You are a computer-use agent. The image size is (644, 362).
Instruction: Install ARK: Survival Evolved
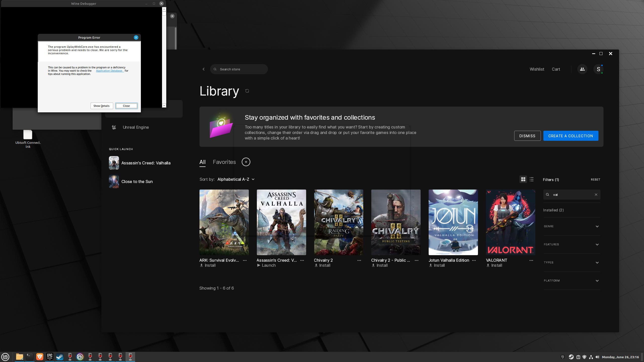click(x=208, y=265)
